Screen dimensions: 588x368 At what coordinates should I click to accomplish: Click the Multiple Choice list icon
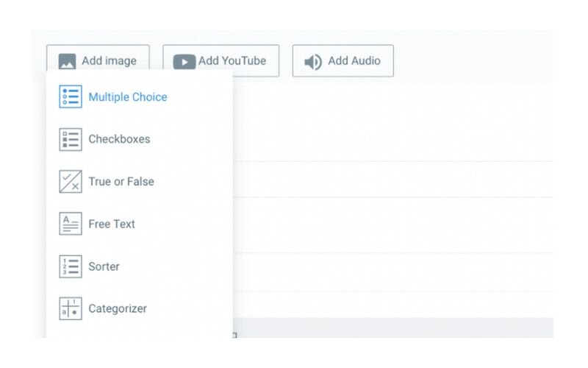(x=71, y=96)
